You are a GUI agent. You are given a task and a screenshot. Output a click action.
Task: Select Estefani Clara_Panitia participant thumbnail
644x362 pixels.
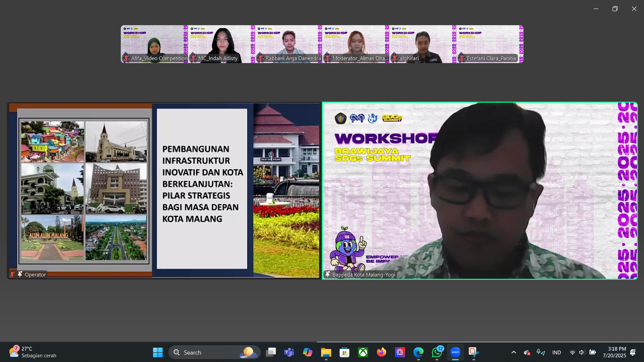tap(490, 44)
